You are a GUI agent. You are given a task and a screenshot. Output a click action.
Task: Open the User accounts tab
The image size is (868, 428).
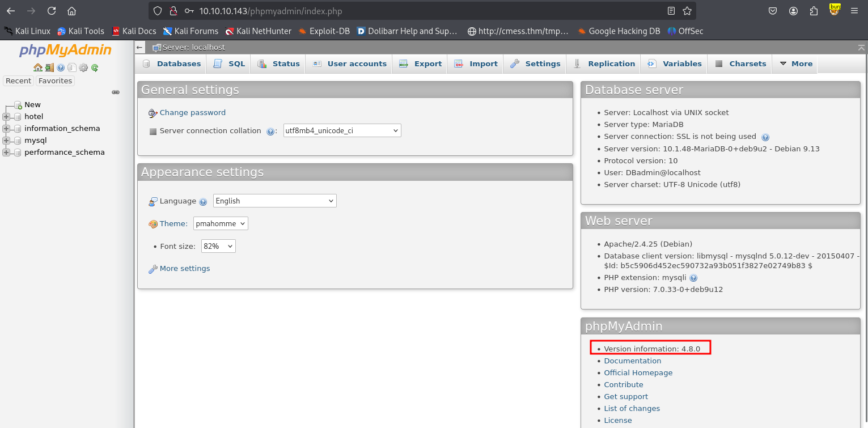[349, 63]
